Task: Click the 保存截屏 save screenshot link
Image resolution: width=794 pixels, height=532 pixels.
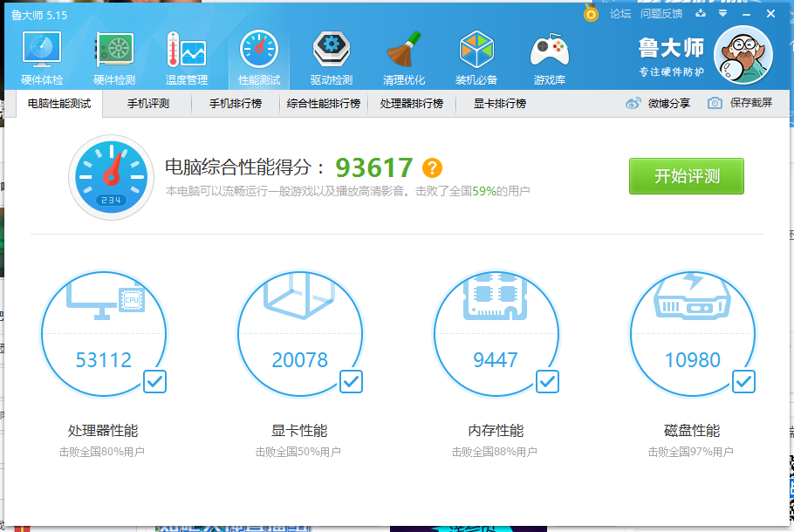Action: coord(751,103)
